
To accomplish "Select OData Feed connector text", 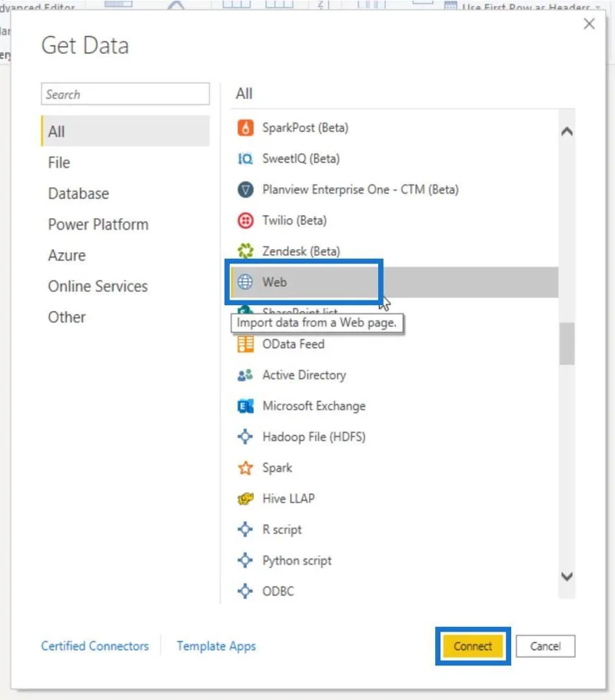I will pyautogui.click(x=294, y=344).
